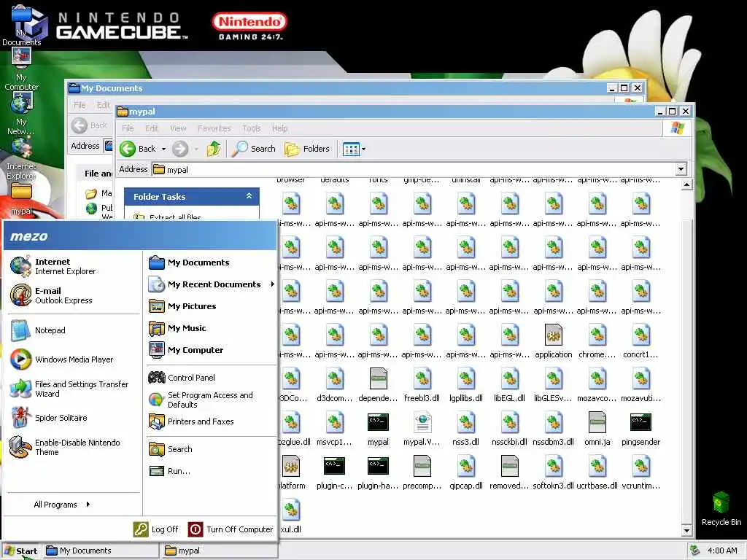Open File menu in mypal window
This screenshot has height=560, width=747.
128,128
